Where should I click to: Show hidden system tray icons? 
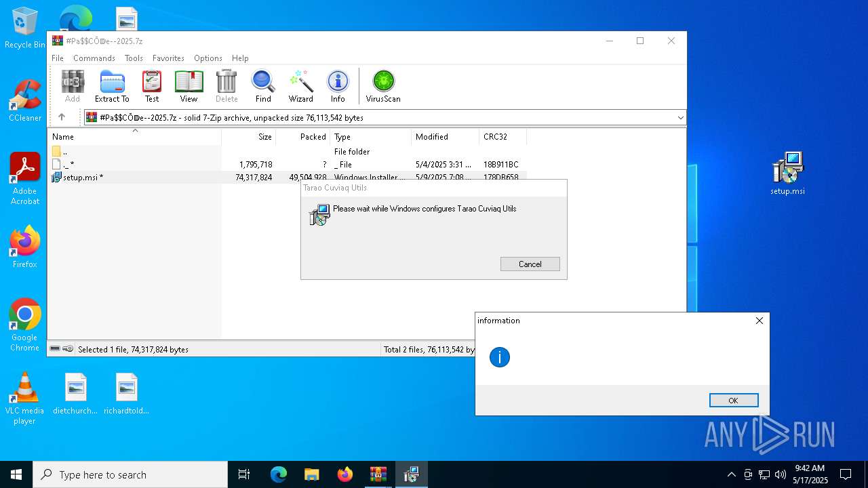pyautogui.click(x=731, y=474)
